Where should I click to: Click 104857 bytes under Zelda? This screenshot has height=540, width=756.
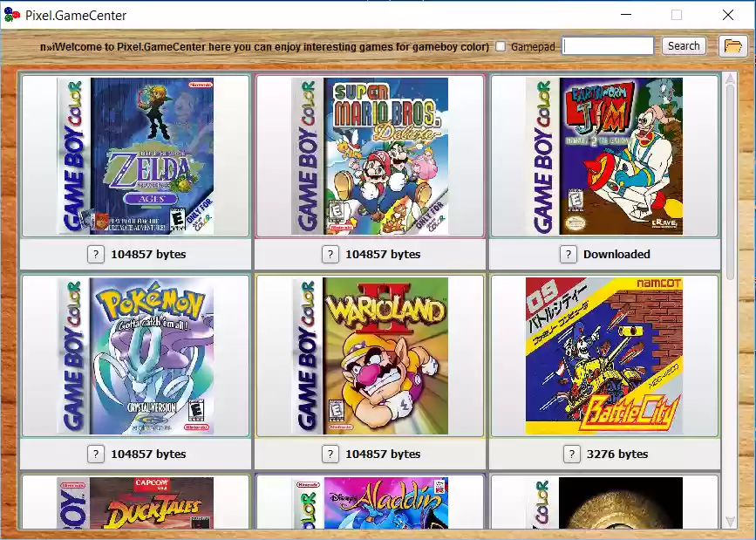click(x=148, y=255)
